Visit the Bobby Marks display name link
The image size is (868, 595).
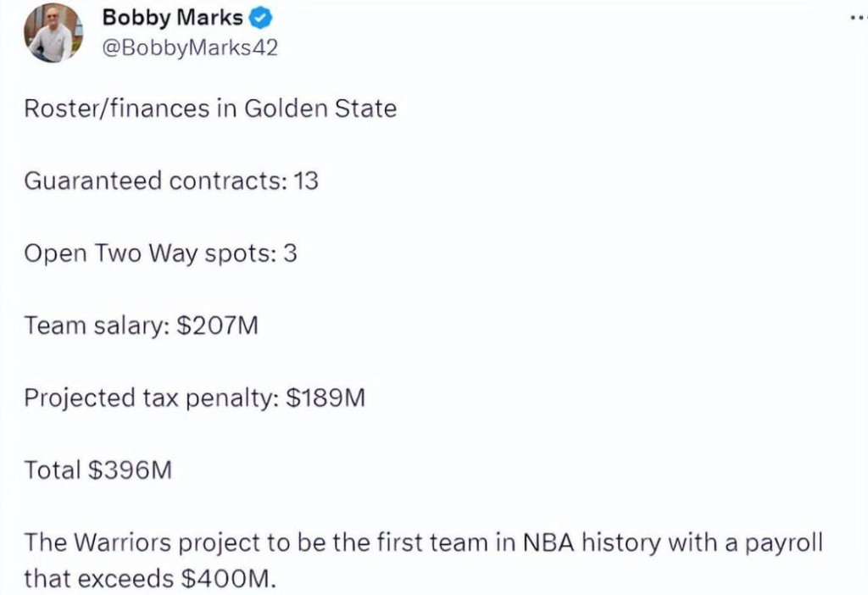click(x=172, y=18)
